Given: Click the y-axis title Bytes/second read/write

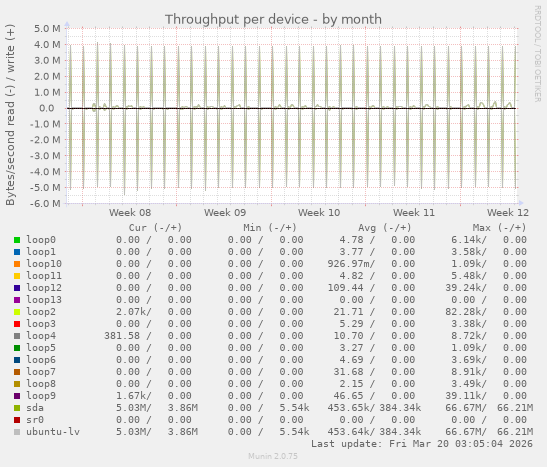Looking at the screenshot, I should click(x=10, y=115).
